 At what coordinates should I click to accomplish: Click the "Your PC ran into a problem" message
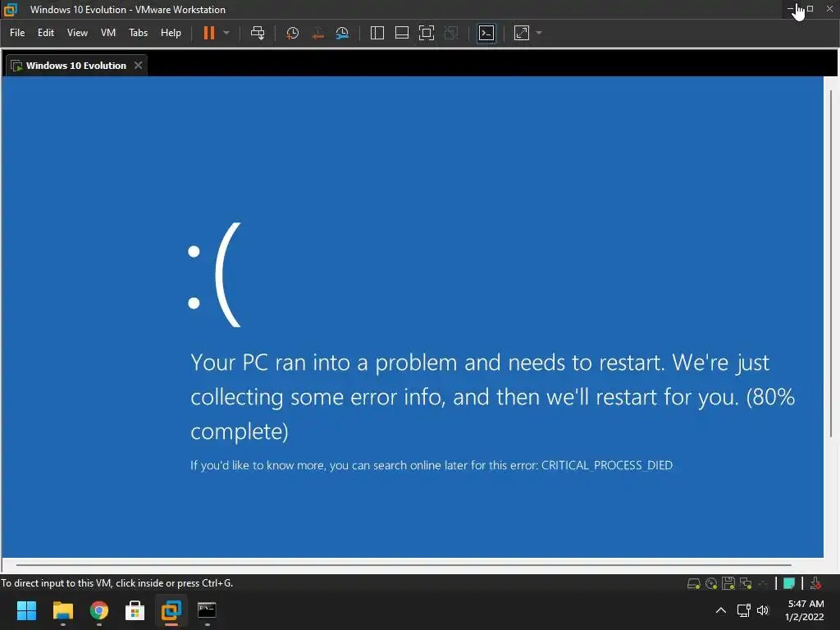click(492, 397)
